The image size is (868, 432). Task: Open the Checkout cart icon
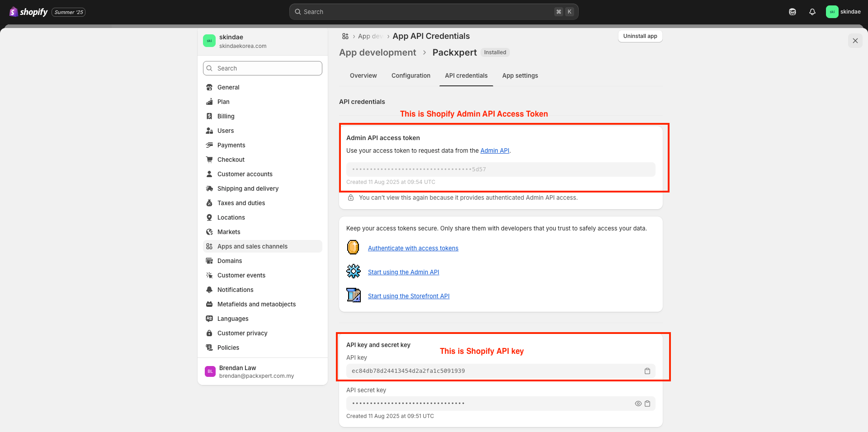[209, 160]
